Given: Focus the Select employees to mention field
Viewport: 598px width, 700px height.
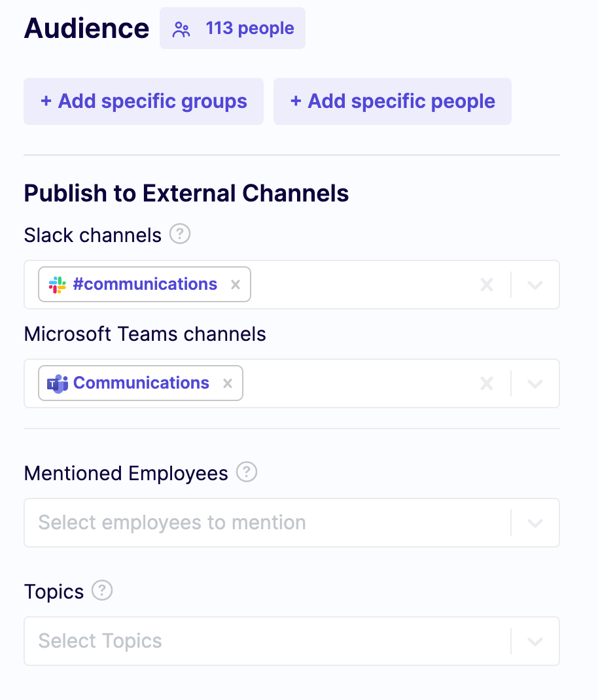Looking at the screenshot, I should coord(262,523).
